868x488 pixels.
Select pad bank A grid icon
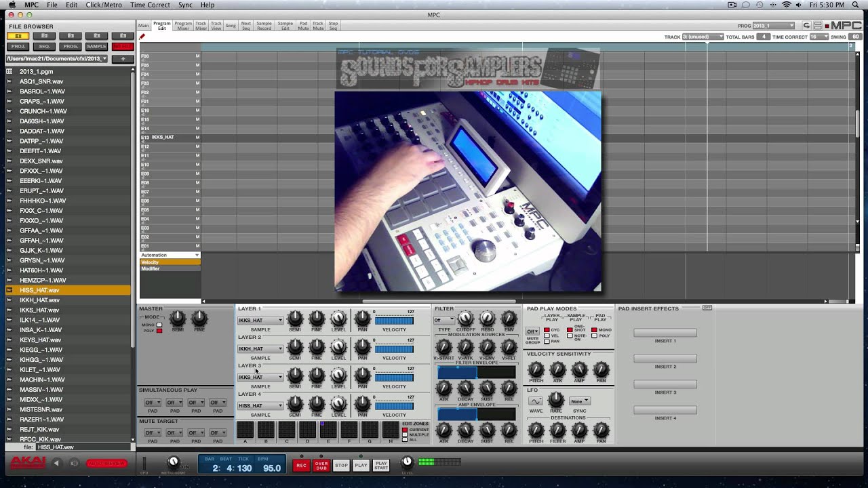245,430
